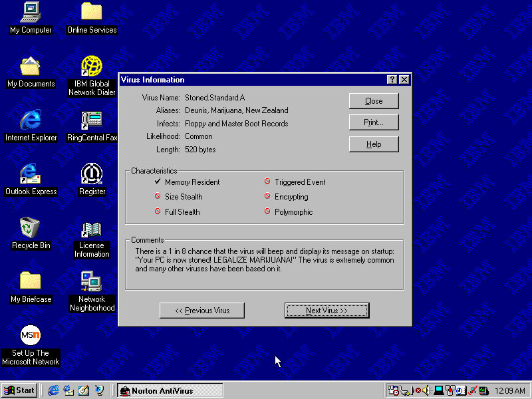This screenshot has height=399, width=532.
Task: Open the IBM Global Network Dialer icon
Action: (92, 66)
